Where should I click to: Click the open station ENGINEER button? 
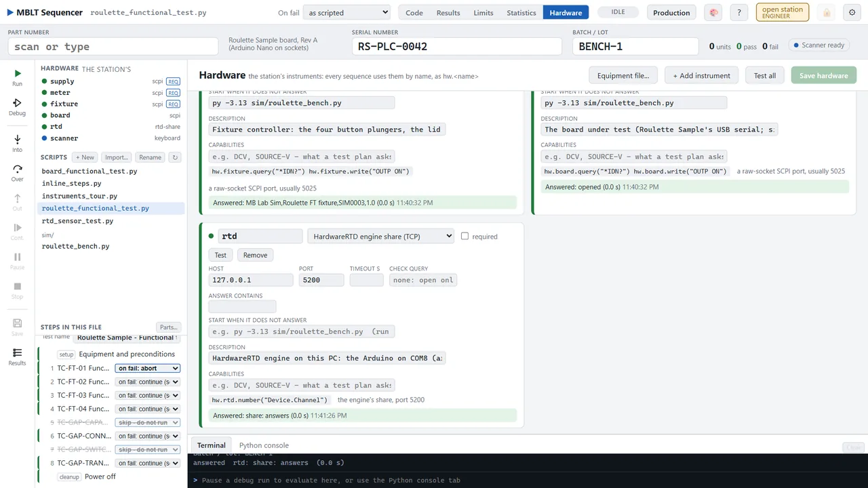(782, 12)
